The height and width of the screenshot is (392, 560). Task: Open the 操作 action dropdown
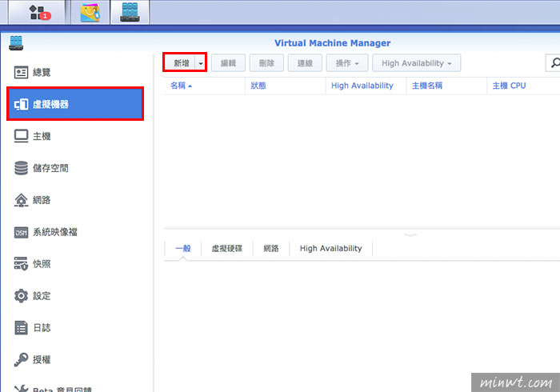(x=346, y=63)
